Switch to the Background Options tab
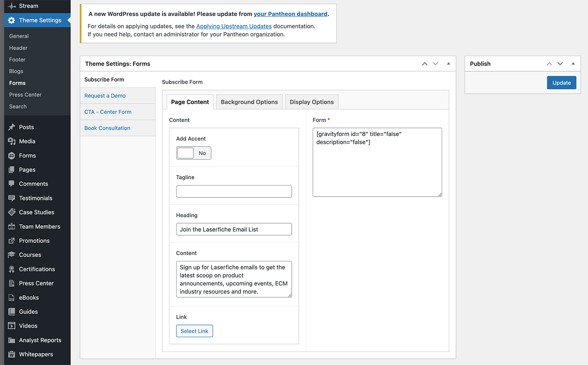 249,101
